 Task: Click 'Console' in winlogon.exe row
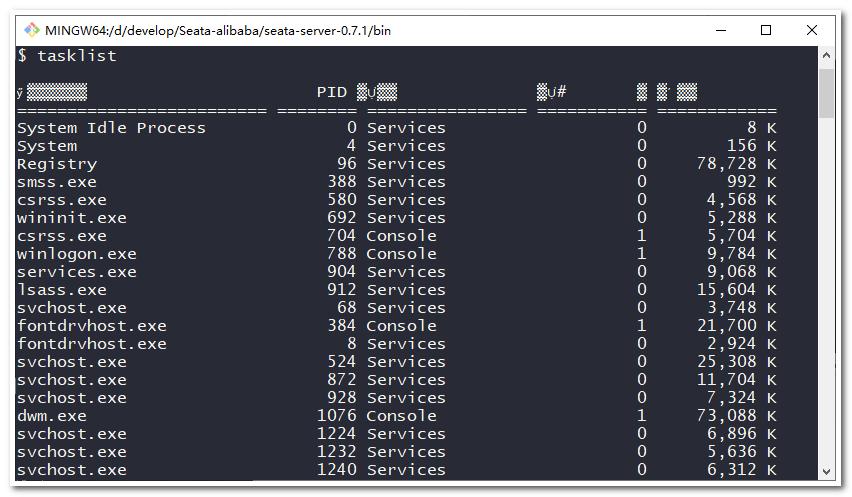(402, 254)
